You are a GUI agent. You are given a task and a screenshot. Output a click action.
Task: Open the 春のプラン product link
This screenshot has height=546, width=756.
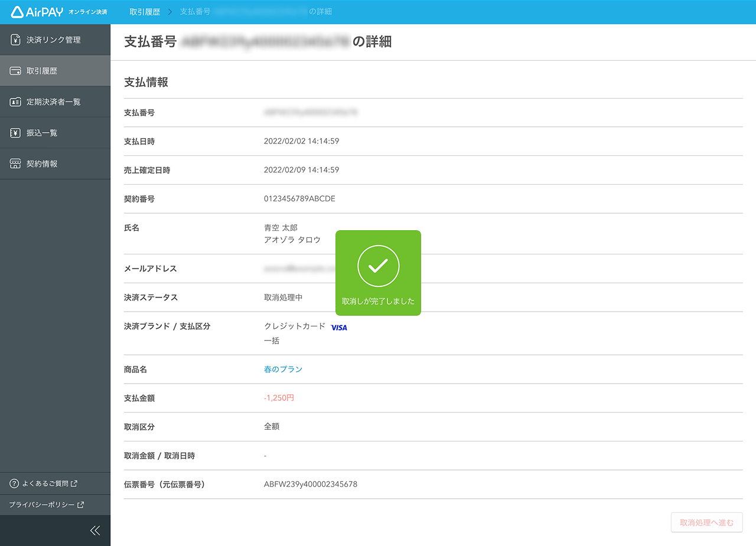pyautogui.click(x=282, y=369)
